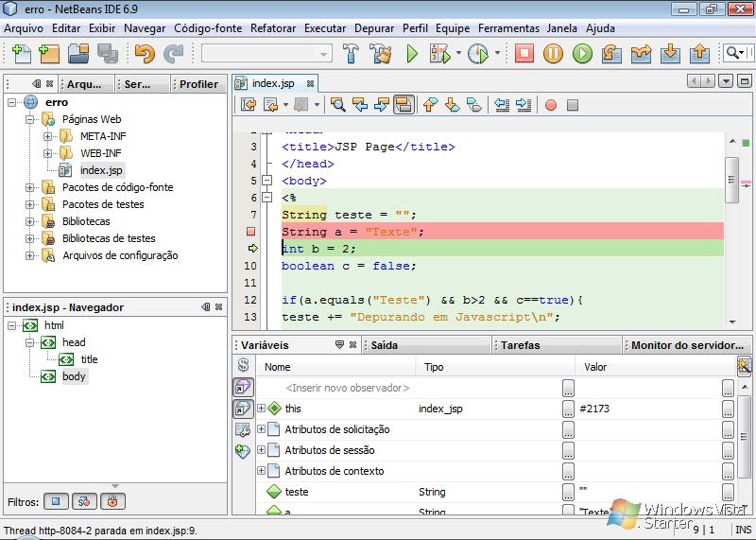Click the Next Bookmark icon

point(453,104)
